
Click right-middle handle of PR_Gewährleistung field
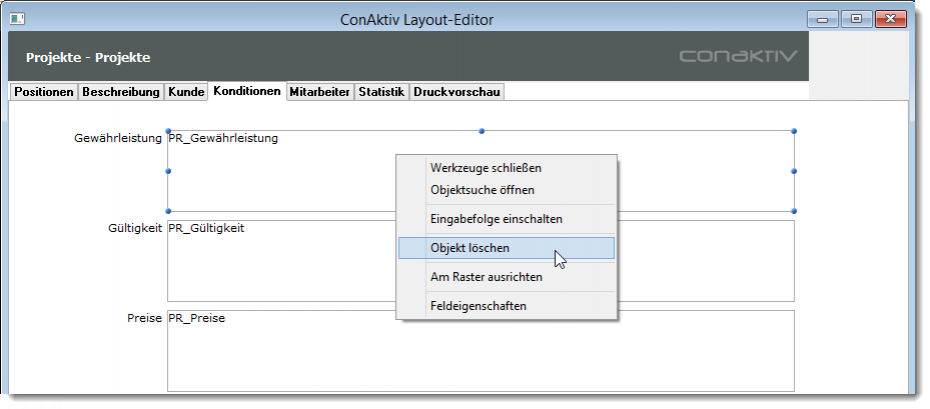point(794,171)
